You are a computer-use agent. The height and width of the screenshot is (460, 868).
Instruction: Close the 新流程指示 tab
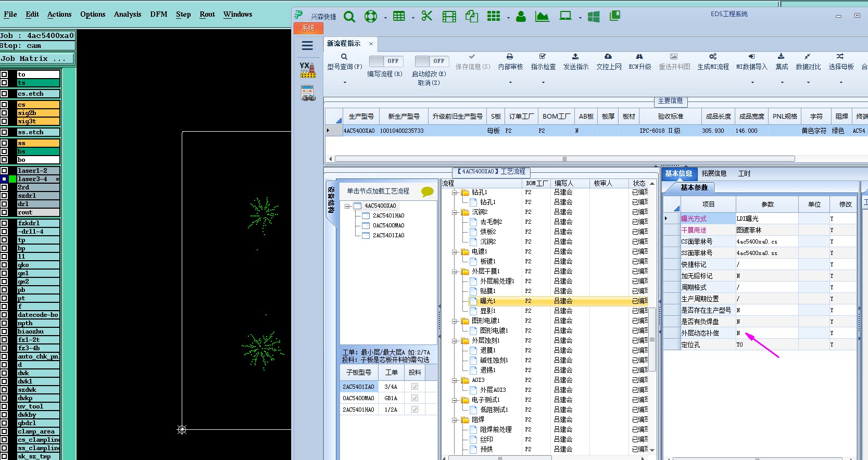371,44
